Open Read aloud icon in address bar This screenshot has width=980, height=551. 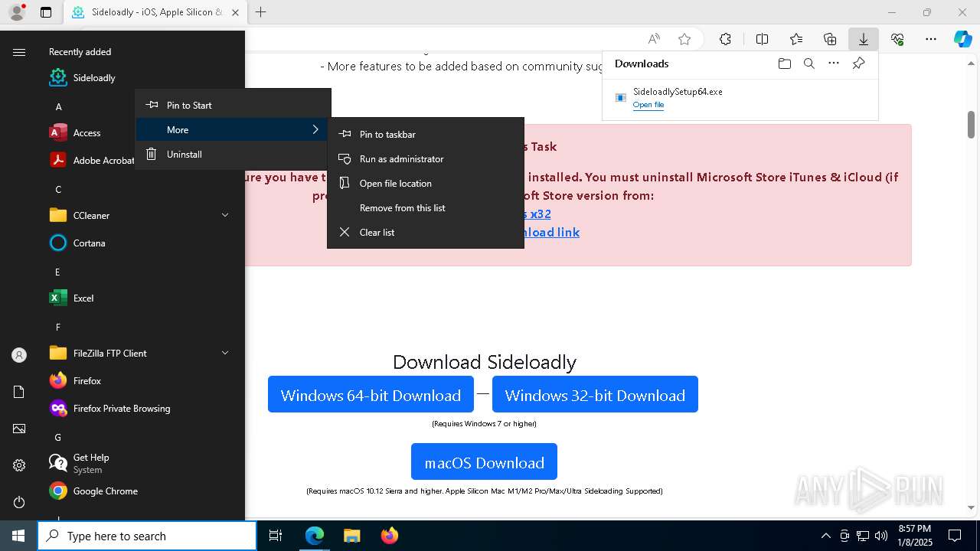pos(654,39)
